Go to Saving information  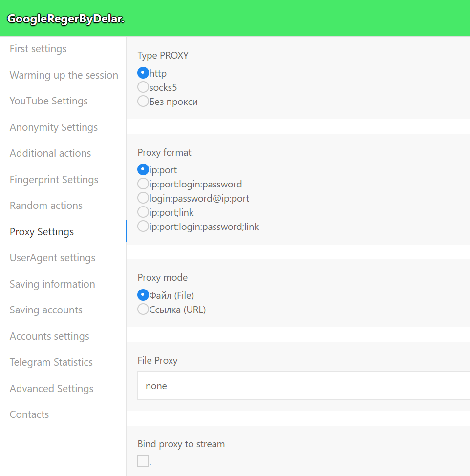click(52, 284)
